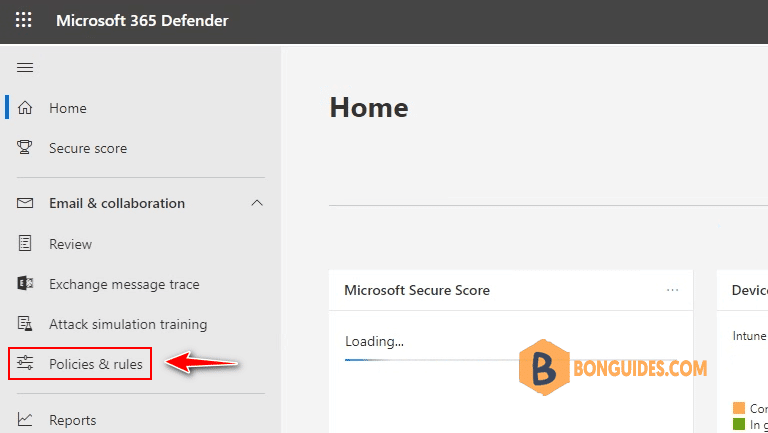Collapse the navigation hamburger menu
This screenshot has width=768, height=433.
pos(25,68)
